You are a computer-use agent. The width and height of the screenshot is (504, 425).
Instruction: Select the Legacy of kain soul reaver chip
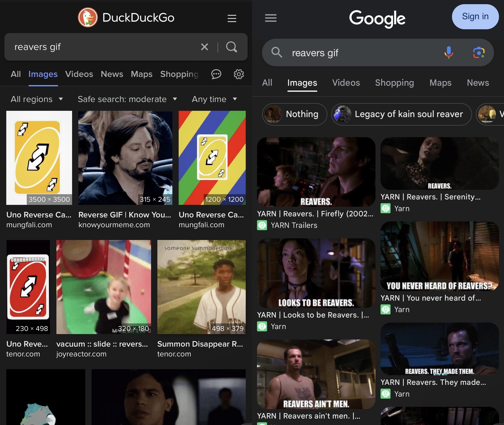pos(401,114)
